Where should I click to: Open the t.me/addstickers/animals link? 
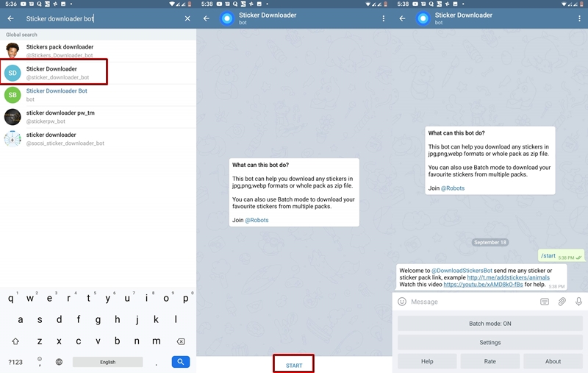[508, 277]
